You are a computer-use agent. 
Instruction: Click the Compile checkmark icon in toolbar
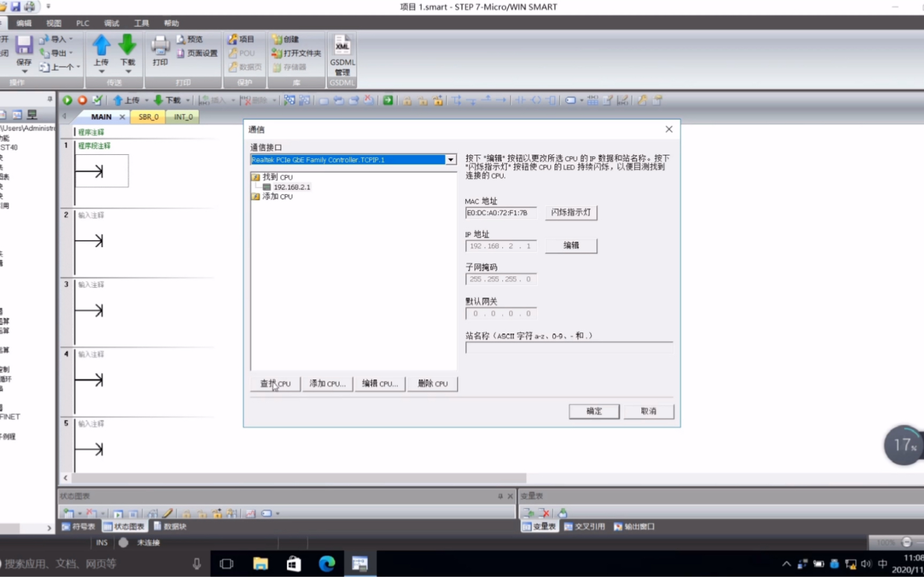pyautogui.click(x=97, y=100)
